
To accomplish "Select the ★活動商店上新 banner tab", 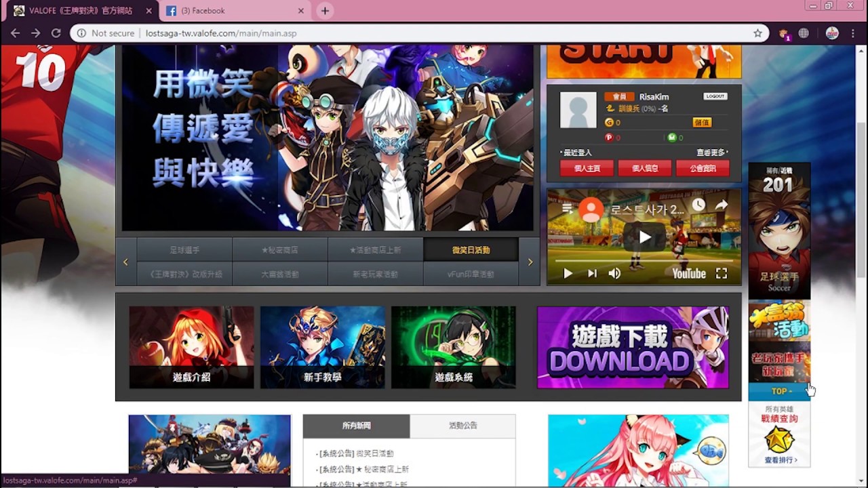I will [375, 249].
